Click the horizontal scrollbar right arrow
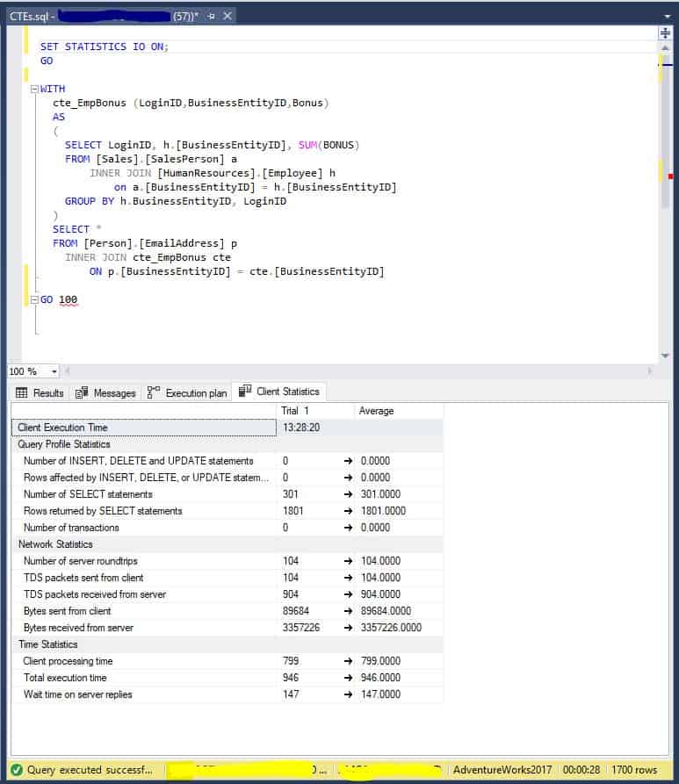This screenshot has height=784, width=679. [649, 371]
